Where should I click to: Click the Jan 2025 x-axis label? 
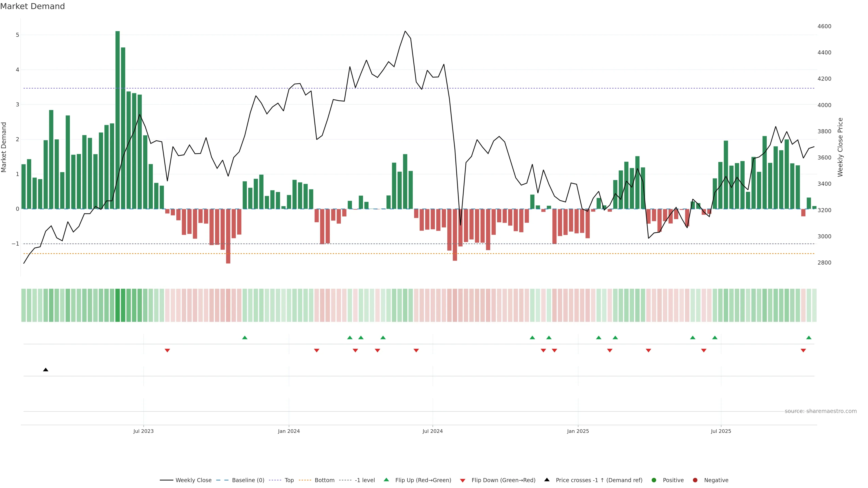click(578, 431)
